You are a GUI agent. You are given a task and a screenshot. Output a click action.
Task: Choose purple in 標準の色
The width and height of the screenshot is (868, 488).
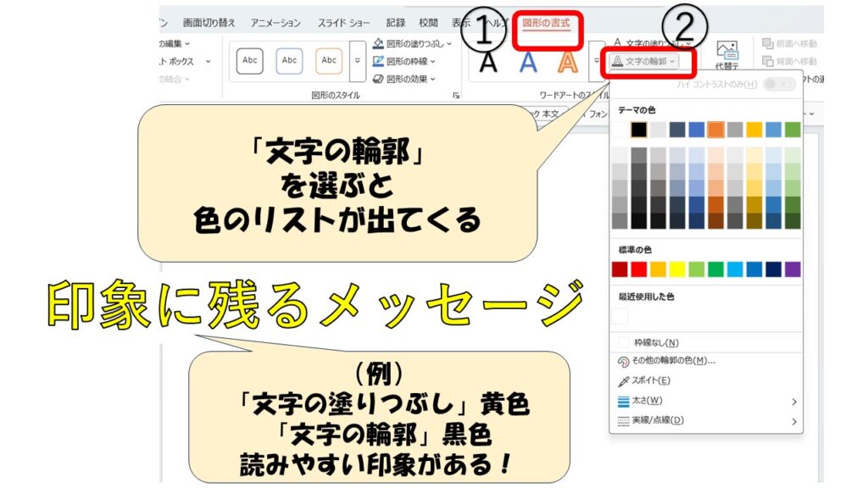(x=793, y=269)
